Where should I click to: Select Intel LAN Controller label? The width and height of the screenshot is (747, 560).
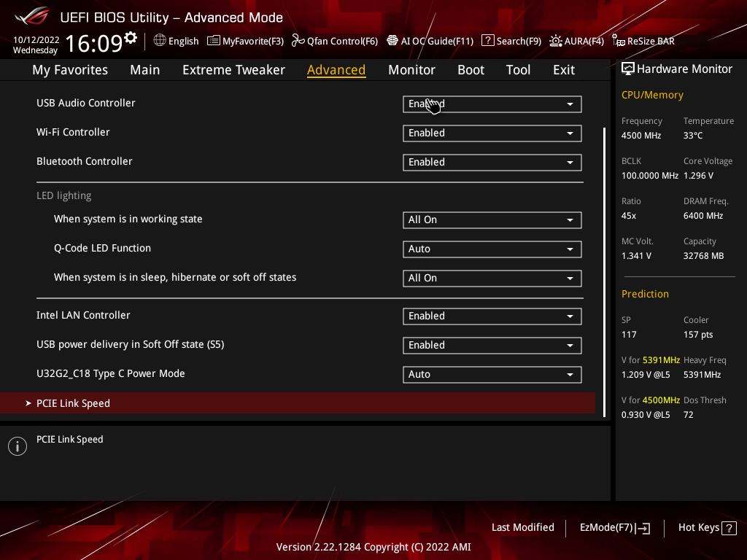pyautogui.click(x=83, y=315)
